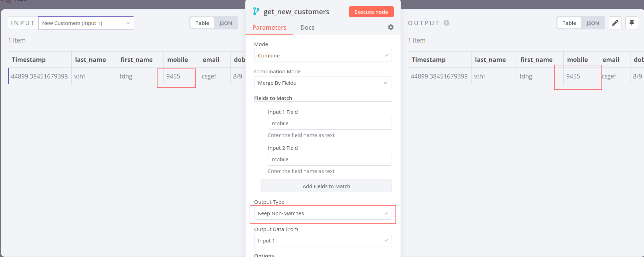Click the pin data icon in Output panel
644x257 pixels.
[x=632, y=23]
